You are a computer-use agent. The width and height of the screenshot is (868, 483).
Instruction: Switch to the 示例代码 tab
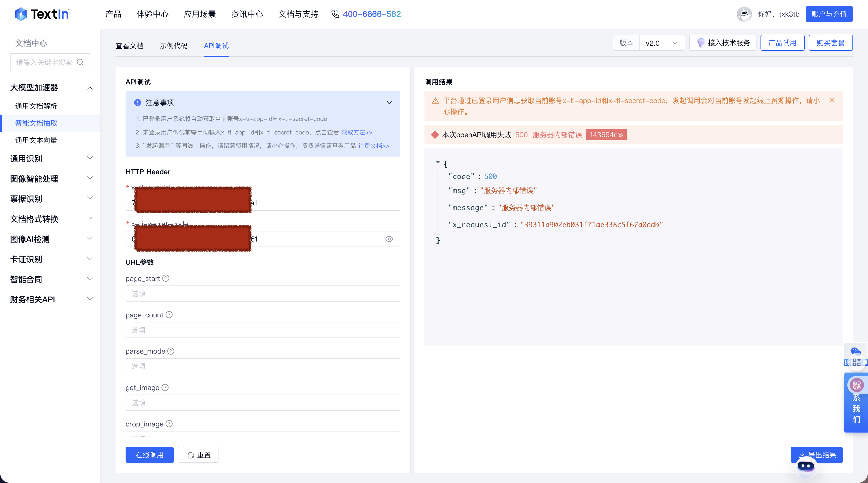coord(174,46)
